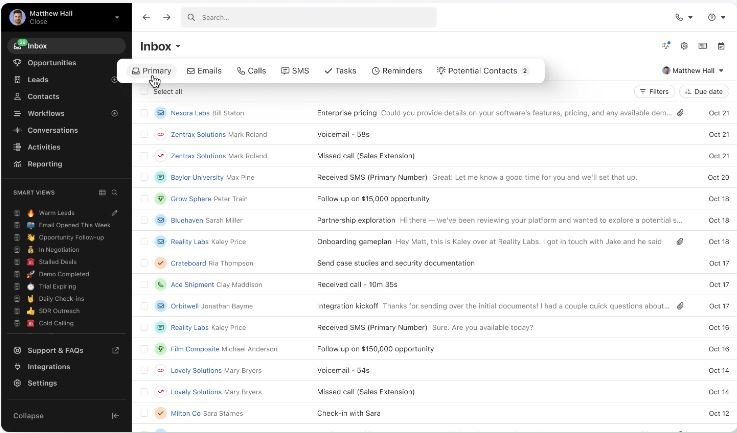737x433 pixels.
Task: Switch to the Reminders tab
Action: click(x=397, y=71)
